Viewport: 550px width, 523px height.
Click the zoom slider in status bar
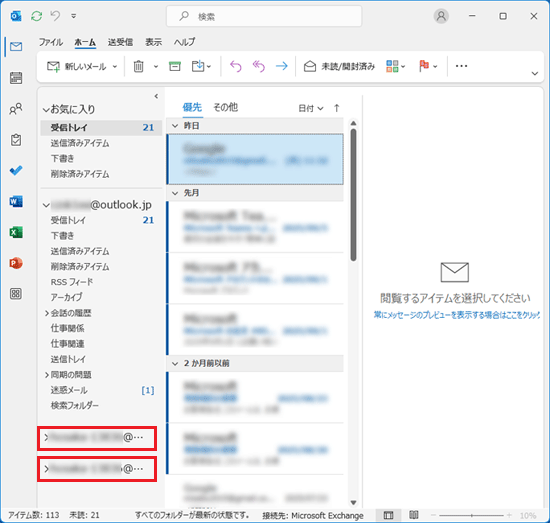tap(471, 515)
